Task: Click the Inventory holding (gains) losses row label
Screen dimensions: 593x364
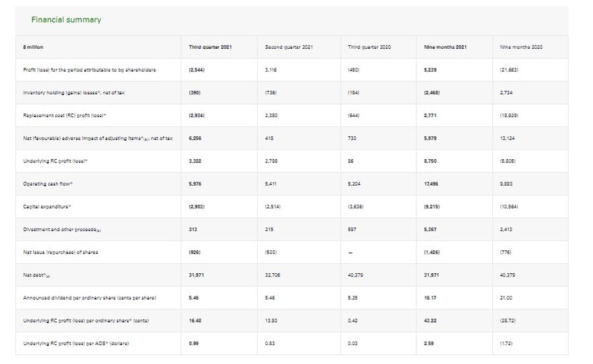Action: tap(74, 93)
